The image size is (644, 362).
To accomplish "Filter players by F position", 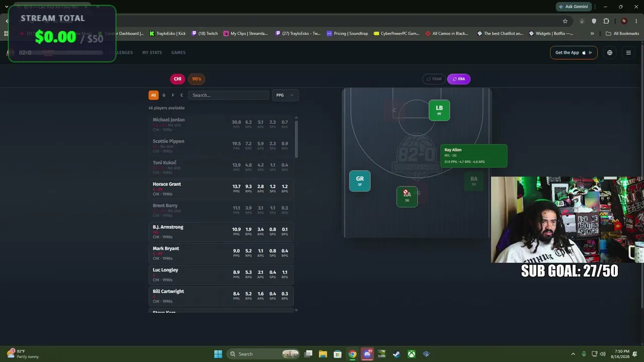I will click(173, 95).
